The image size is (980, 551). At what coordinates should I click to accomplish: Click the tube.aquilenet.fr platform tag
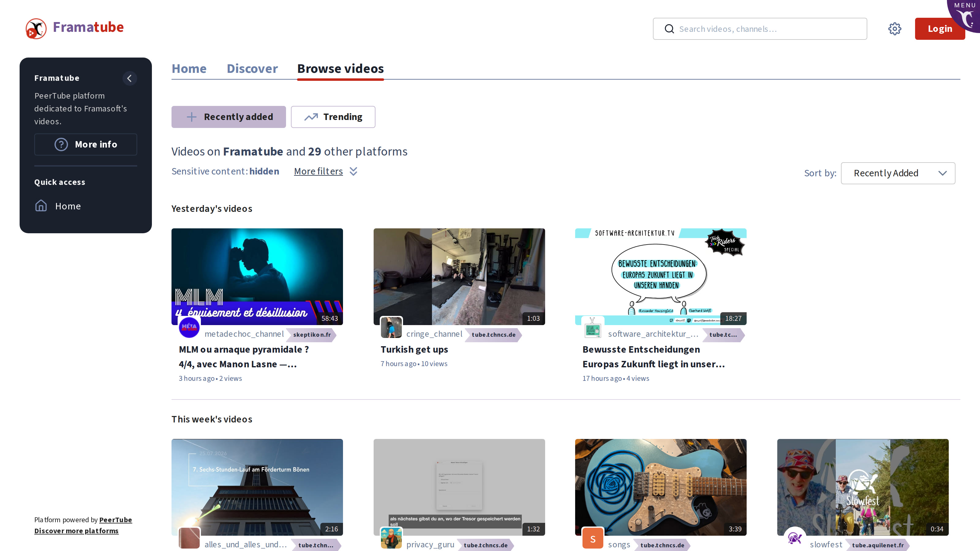(x=878, y=545)
